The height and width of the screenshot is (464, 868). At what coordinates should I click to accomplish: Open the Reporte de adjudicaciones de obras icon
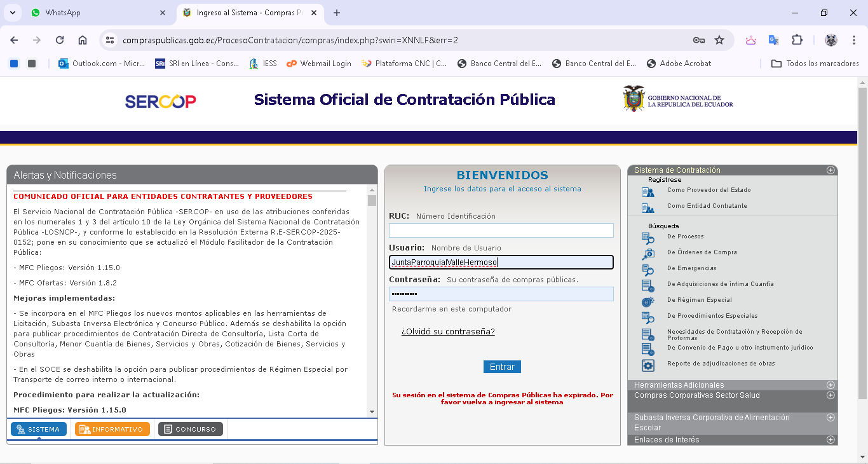coord(648,365)
